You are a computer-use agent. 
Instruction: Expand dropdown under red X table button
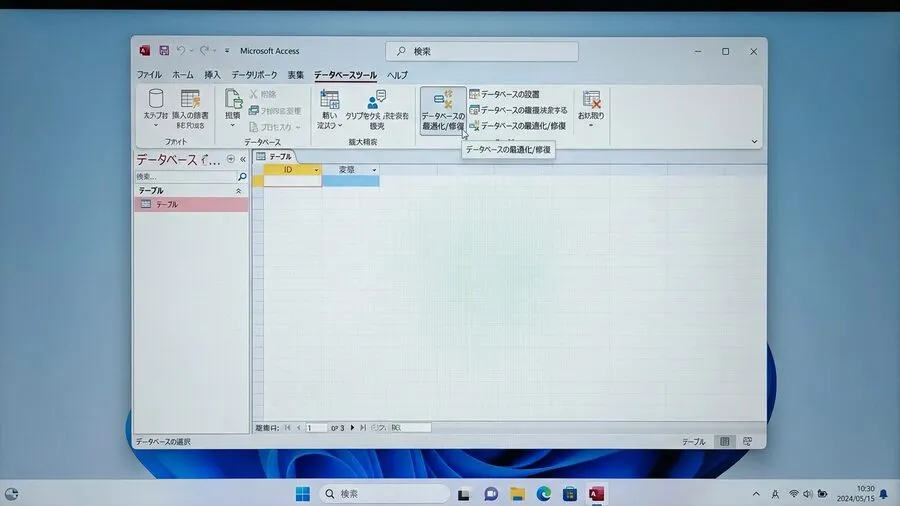click(591, 125)
